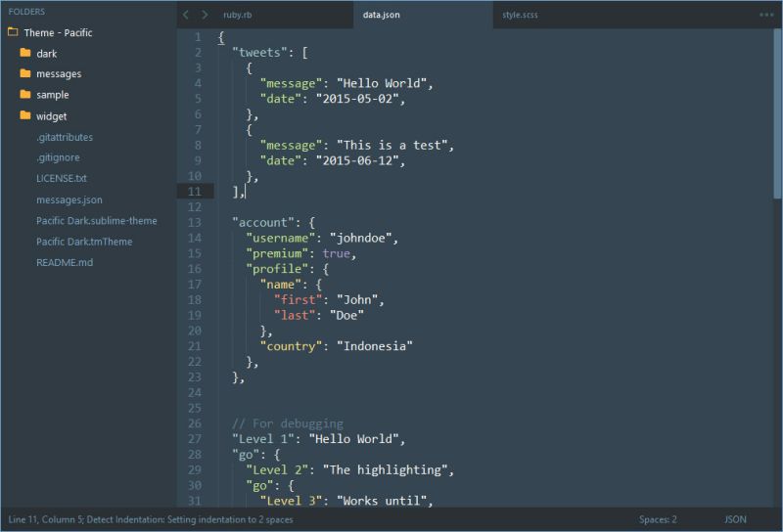The image size is (783, 532).
Task: Click the Theme - Pacific root folder icon
Action: click(13, 32)
